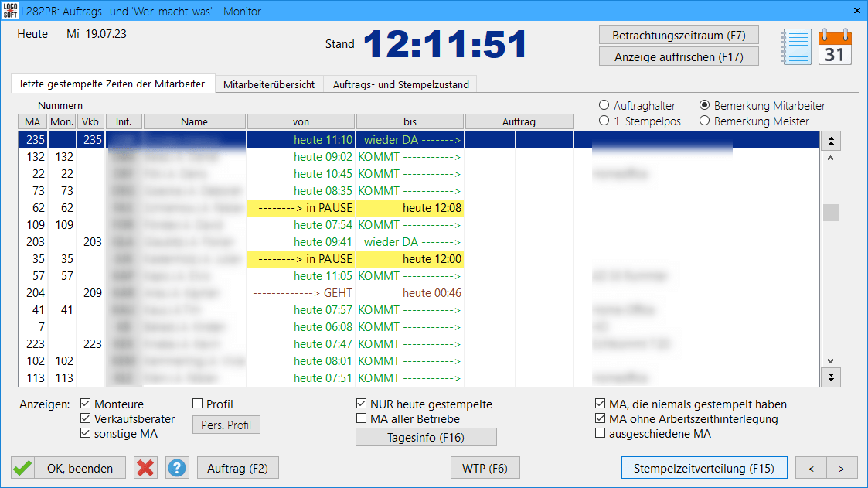Jump to bottom of list with double-arrow icon

pyautogui.click(x=832, y=377)
